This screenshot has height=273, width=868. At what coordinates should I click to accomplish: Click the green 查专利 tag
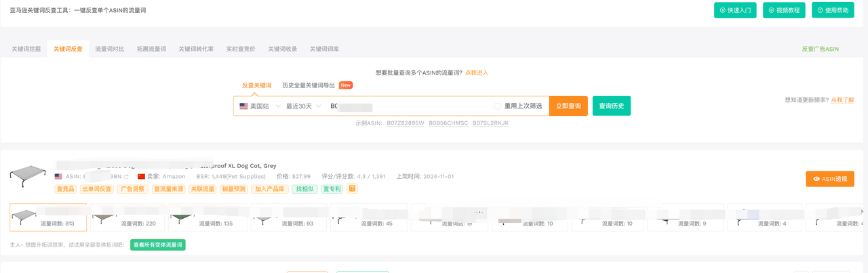(x=332, y=188)
